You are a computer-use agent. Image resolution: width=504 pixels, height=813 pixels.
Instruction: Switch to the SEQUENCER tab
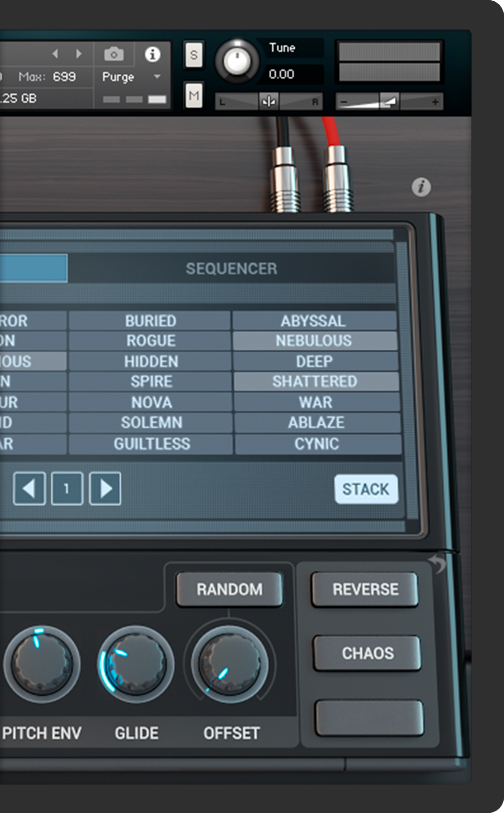coord(231,268)
